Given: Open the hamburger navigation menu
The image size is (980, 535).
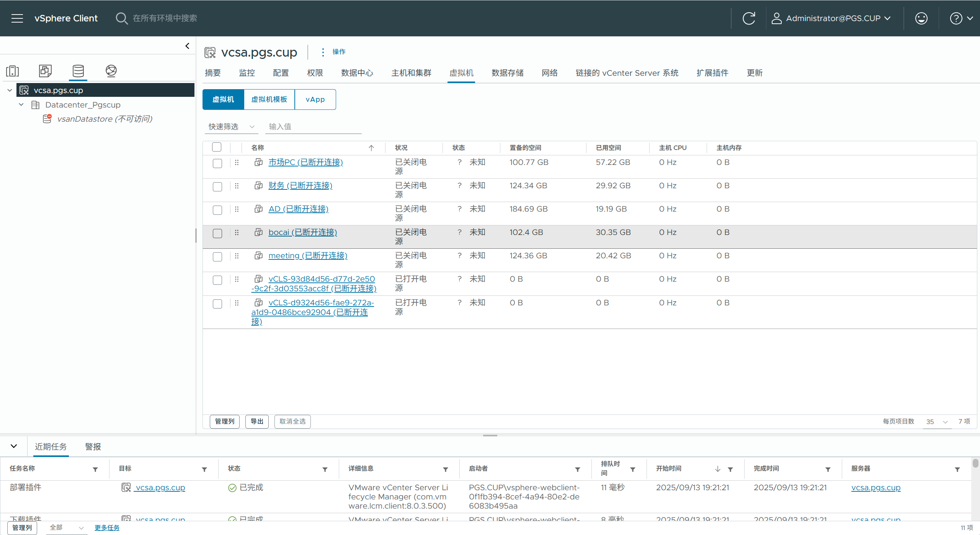Looking at the screenshot, I should click(17, 18).
